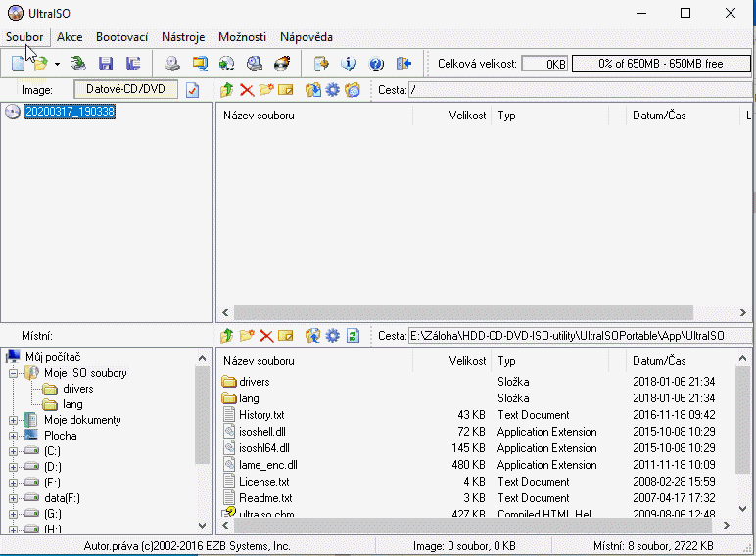Expand the (E:) drive node
This screenshot has height=556, width=756.
pyautogui.click(x=14, y=483)
